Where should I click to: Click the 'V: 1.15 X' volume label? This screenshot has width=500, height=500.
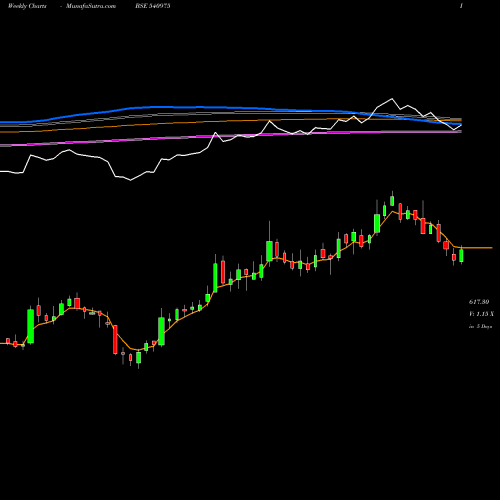481,314
